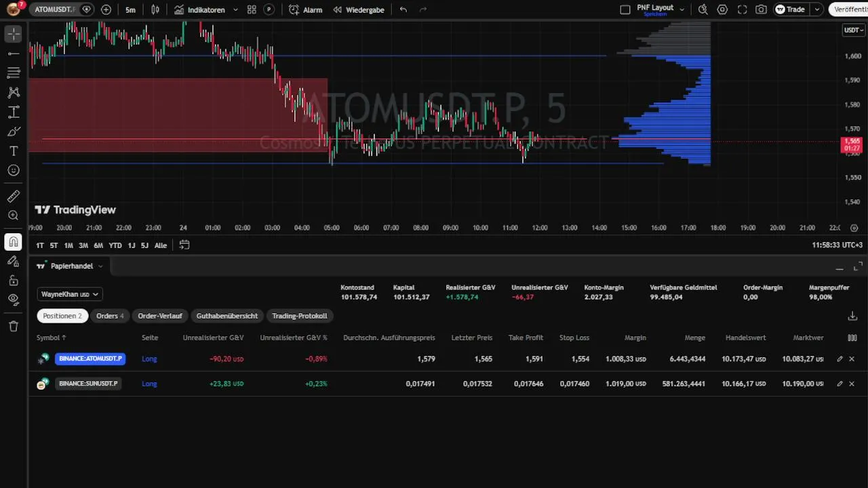Open the forecasting and measurement tools
Viewport: 868px width, 488px height.
click(14, 112)
